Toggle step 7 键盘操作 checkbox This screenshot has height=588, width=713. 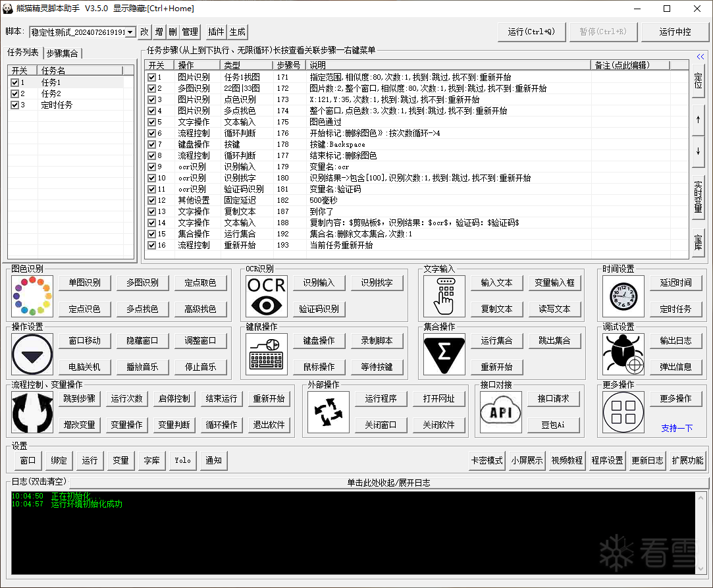point(152,144)
